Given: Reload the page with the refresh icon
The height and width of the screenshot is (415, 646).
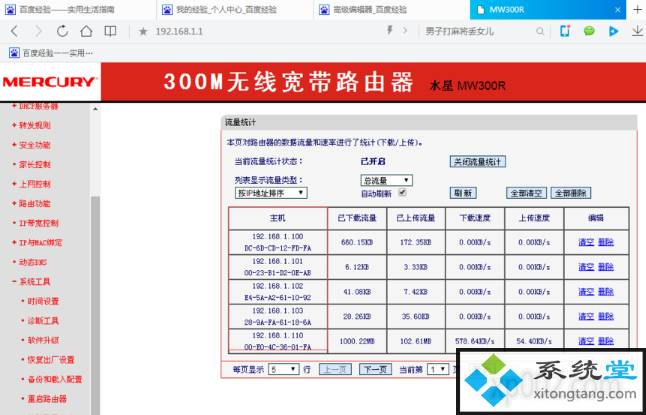Looking at the screenshot, I should pyautogui.click(x=62, y=31).
